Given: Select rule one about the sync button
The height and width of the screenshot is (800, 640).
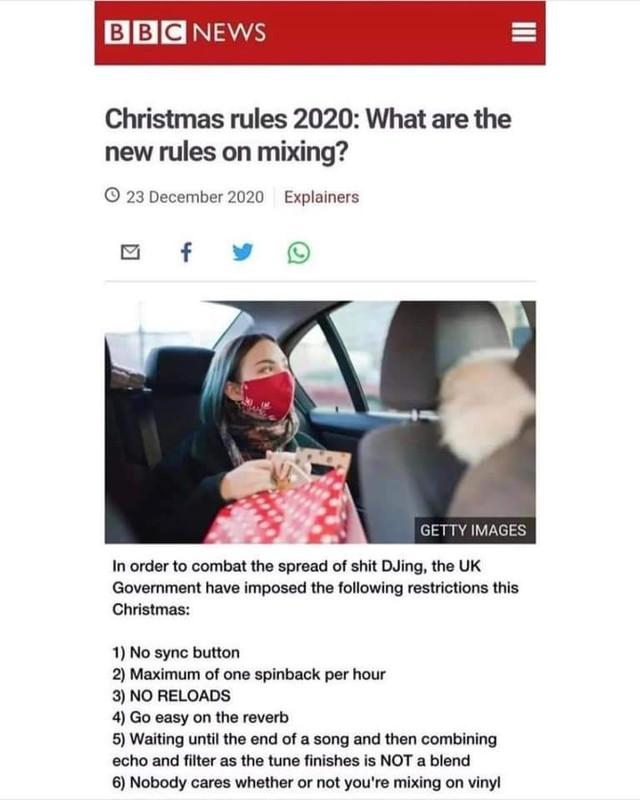Looking at the screenshot, I should tap(176, 653).
